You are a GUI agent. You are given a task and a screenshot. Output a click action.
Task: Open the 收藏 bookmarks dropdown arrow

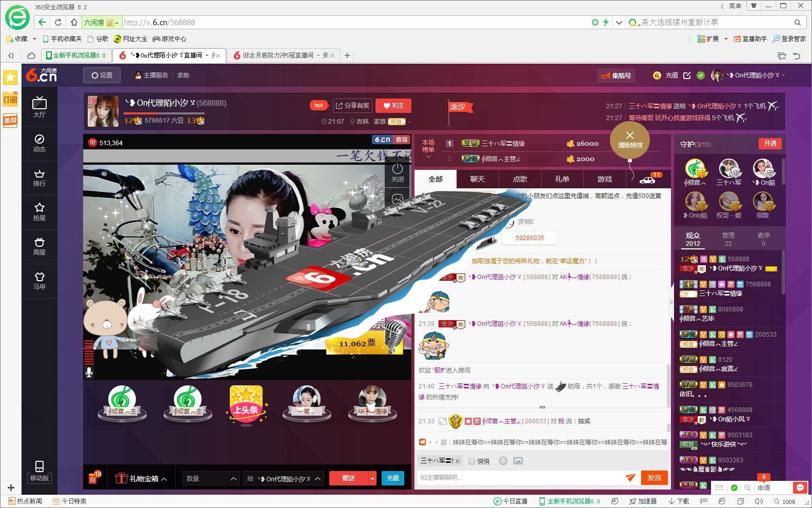click(34, 39)
